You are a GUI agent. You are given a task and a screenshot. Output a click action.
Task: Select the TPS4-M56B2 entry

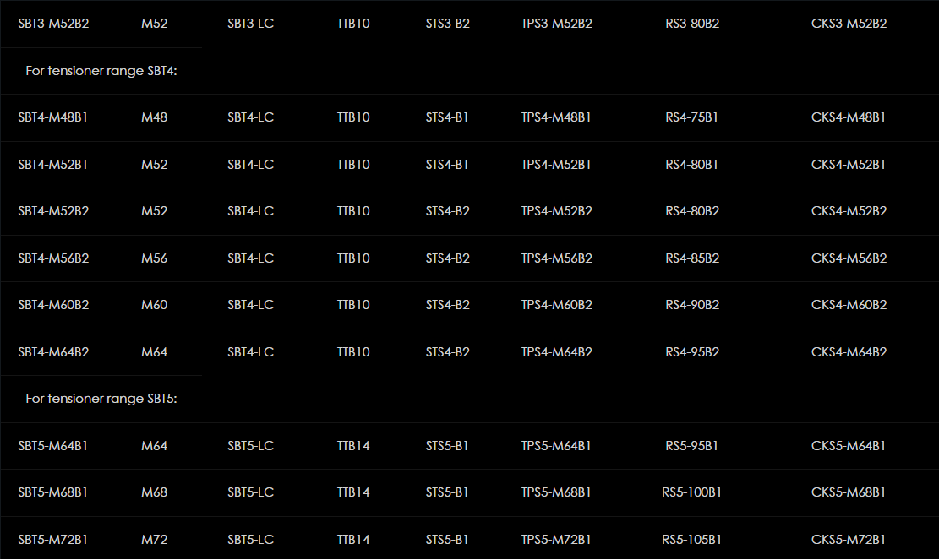(x=557, y=258)
